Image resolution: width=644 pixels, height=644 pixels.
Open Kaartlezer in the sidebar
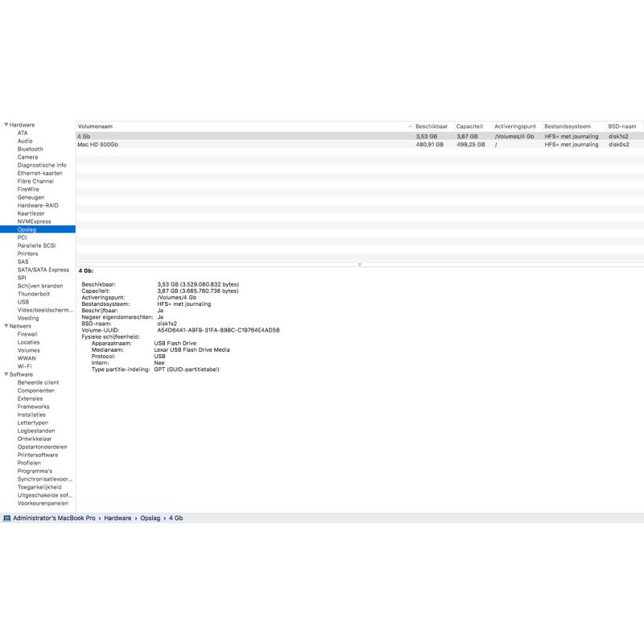click(31, 213)
